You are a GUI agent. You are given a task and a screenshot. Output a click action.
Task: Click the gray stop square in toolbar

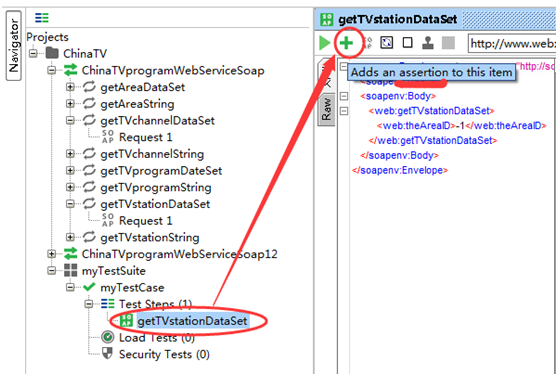pyautogui.click(x=448, y=43)
